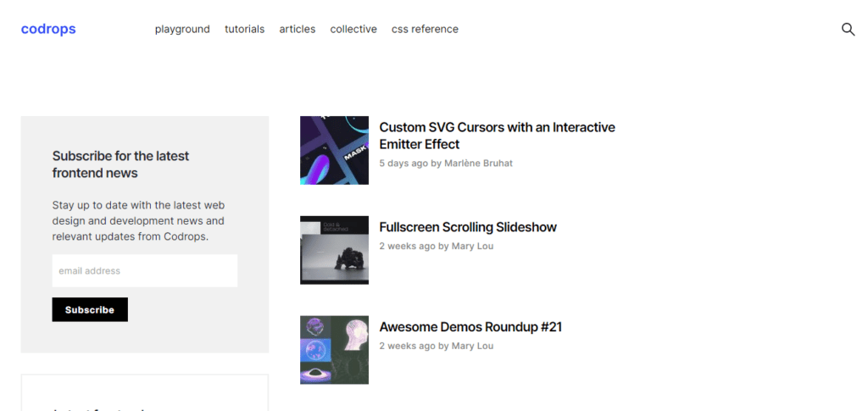
Task: Focus the email address field
Action: click(x=145, y=270)
